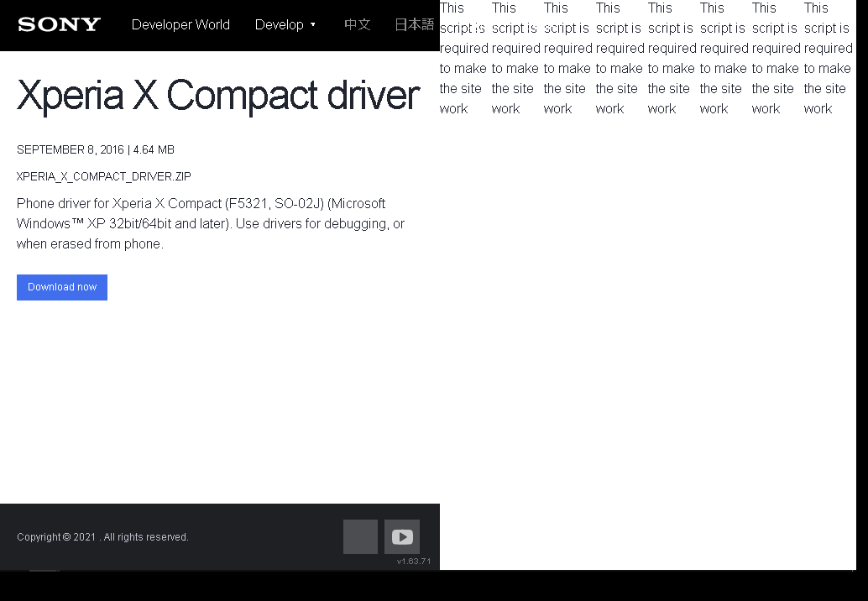Expand the Develop dropdown menu
The image size is (868, 601).
click(x=285, y=25)
